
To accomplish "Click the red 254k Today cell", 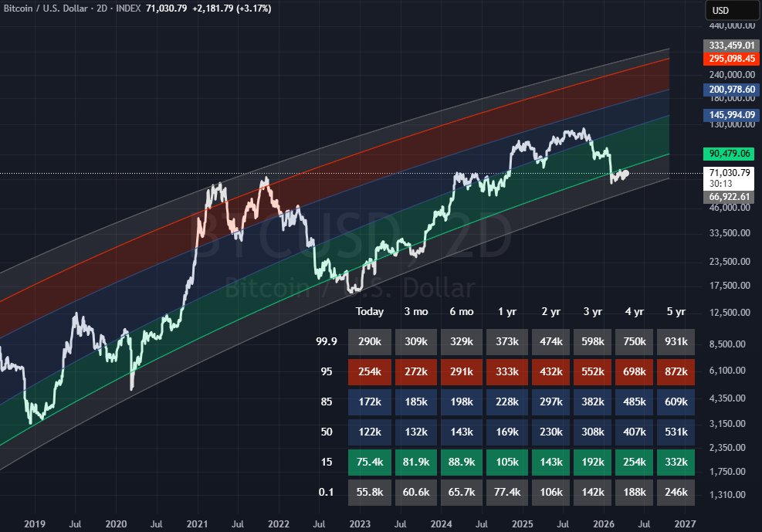I will pos(369,371).
